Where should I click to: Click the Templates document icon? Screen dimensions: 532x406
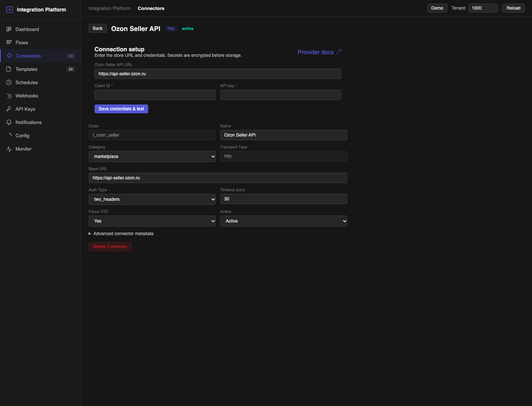pos(9,69)
